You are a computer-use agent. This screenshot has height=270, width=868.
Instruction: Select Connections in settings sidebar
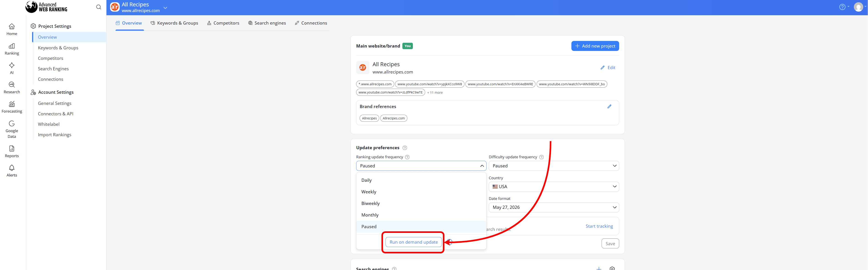tap(50, 79)
